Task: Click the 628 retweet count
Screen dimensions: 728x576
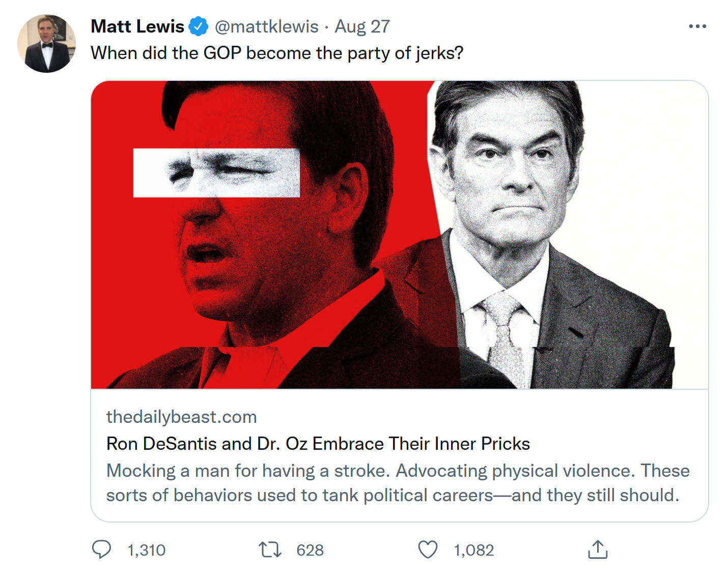Action: pyautogui.click(x=310, y=550)
